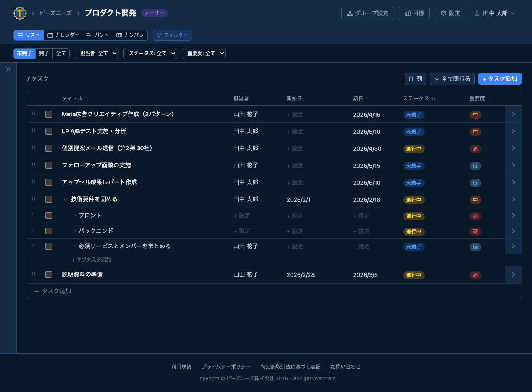The image size is (532, 392).
Task: Check the フォローアップ面談の実施 checkbox
Action: [x=48, y=165]
